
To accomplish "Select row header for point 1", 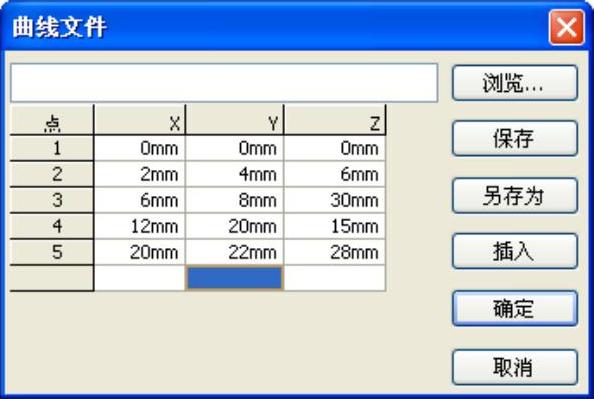I will point(52,148).
